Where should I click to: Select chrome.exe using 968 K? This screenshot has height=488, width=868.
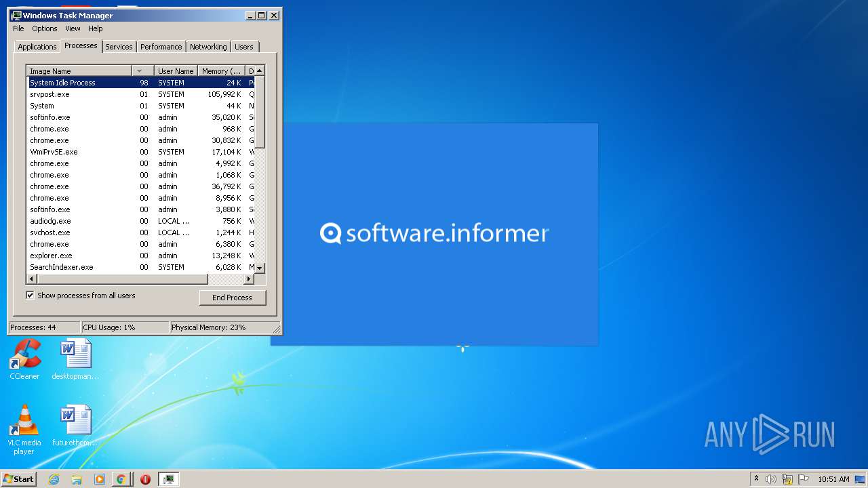(x=141, y=129)
